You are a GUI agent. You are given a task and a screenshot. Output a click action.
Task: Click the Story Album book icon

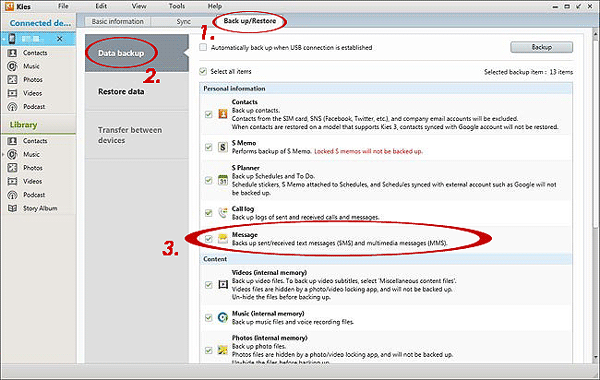[x=12, y=208]
